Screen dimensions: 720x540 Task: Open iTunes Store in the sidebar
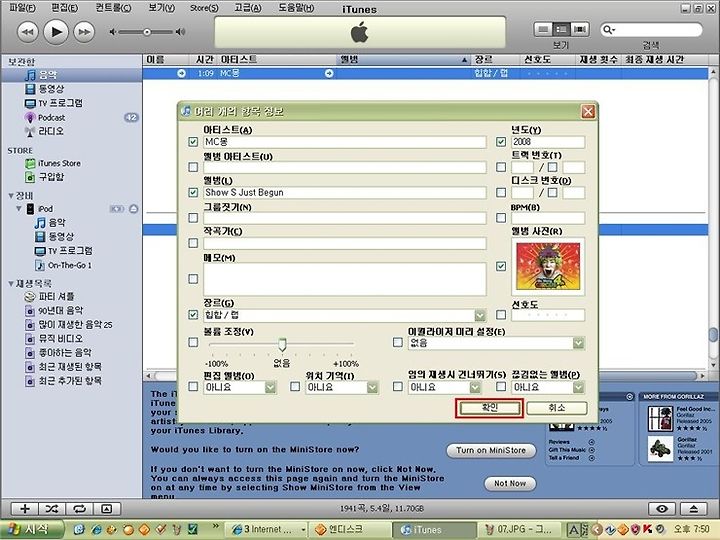pos(53,163)
